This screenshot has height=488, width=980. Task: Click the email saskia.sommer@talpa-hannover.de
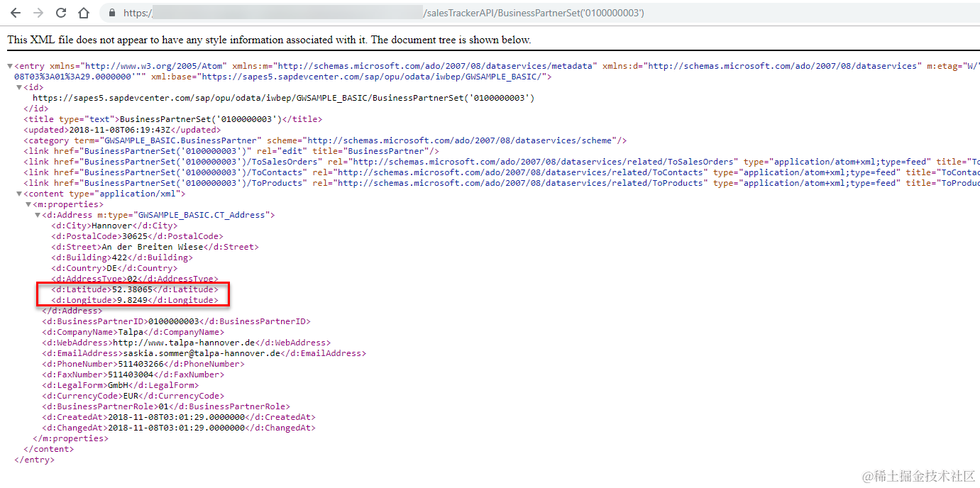click(202, 353)
